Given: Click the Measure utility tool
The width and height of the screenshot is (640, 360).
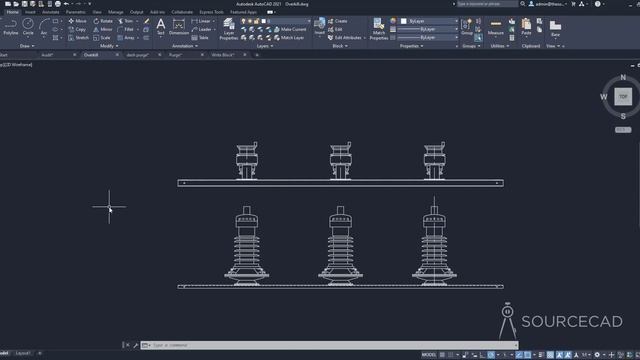Looking at the screenshot, I should point(496,27).
